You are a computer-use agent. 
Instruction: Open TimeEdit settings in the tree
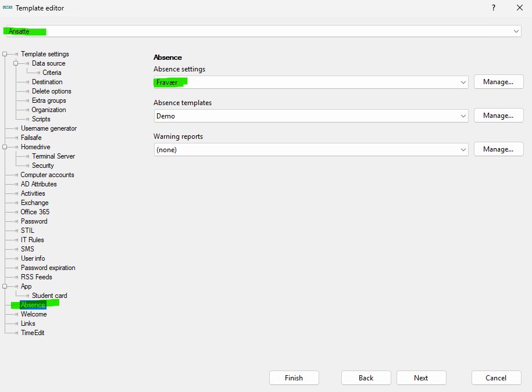(33, 333)
